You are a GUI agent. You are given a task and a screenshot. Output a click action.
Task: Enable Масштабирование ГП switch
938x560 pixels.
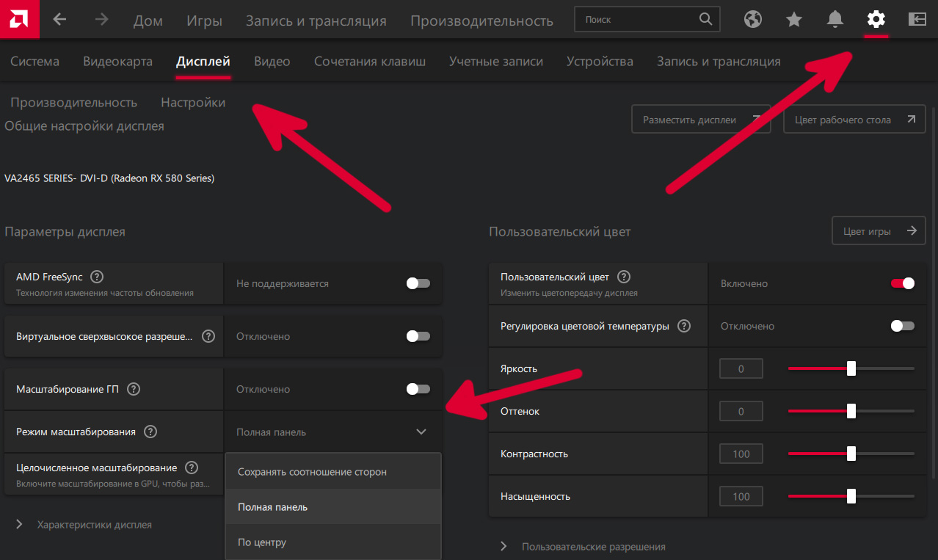tap(418, 389)
